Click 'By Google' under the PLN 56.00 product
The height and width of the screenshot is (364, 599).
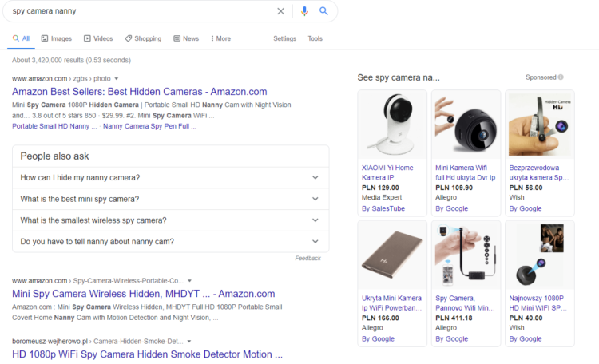(x=526, y=208)
